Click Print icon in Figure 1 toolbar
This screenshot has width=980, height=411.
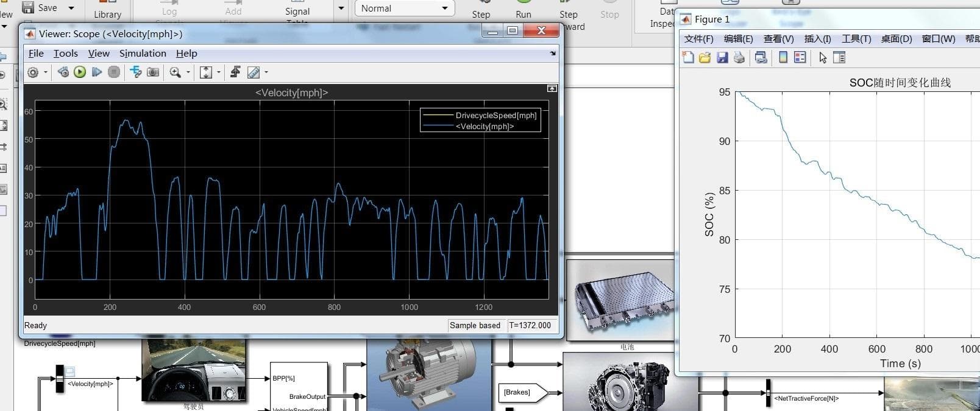739,57
